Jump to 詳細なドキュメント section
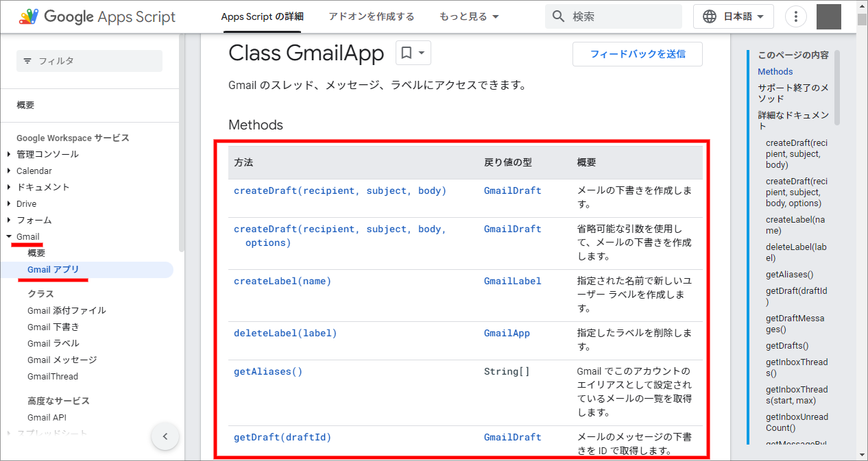This screenshot has width=868, height=461. pos(793,121)
